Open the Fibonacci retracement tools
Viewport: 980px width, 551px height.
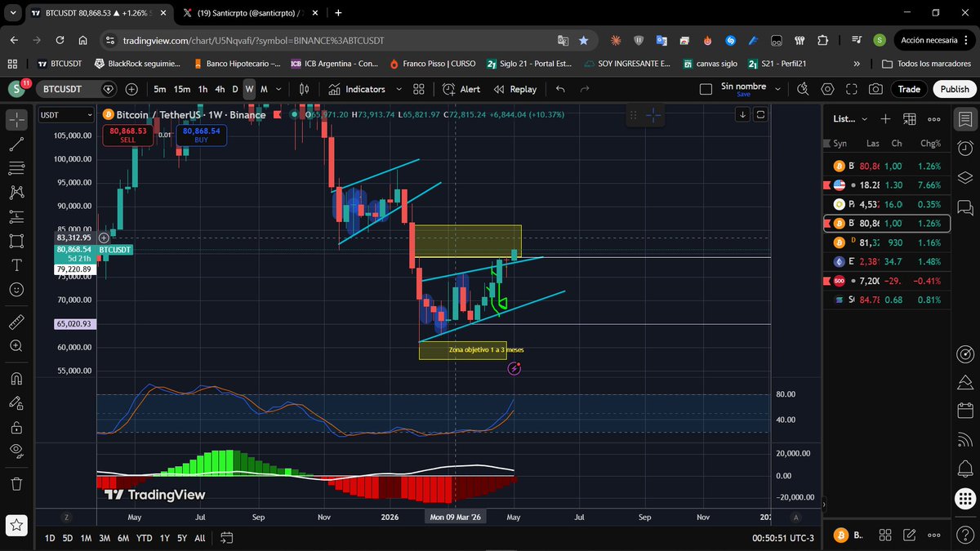coord(16,168)
